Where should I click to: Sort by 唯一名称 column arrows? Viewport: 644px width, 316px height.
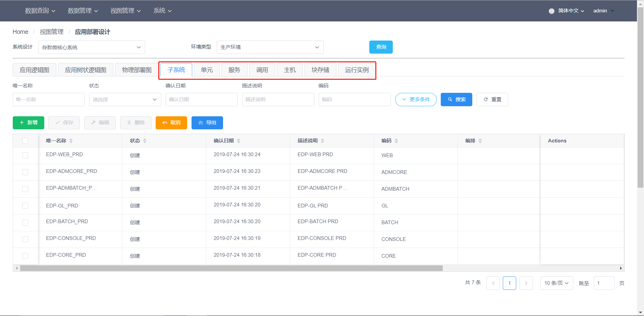point(71,141)
